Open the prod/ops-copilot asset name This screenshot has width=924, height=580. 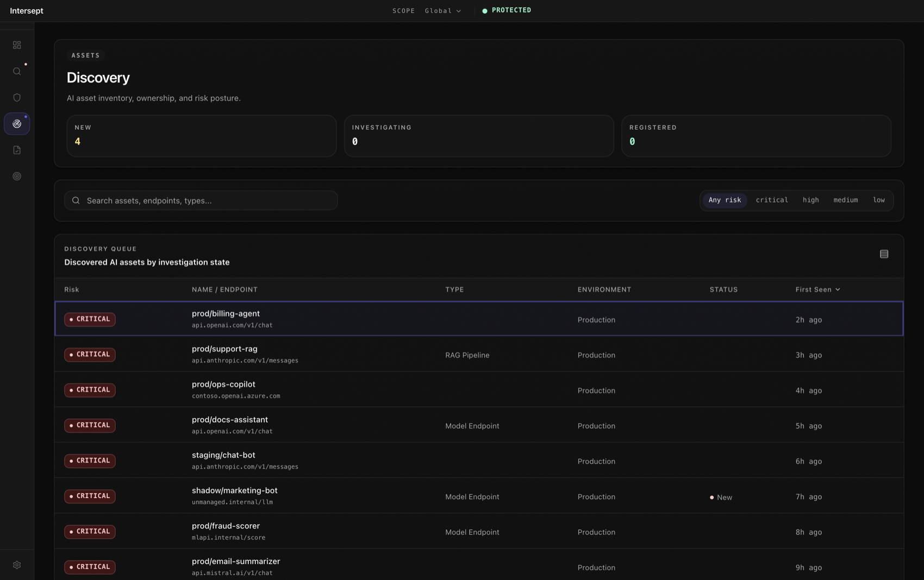coord(223,384)
